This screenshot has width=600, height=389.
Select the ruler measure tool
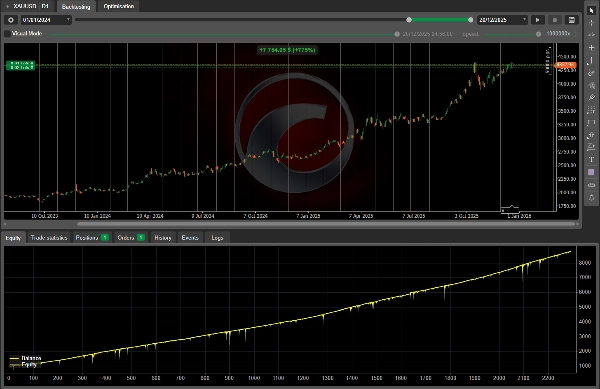pos(591,185)
